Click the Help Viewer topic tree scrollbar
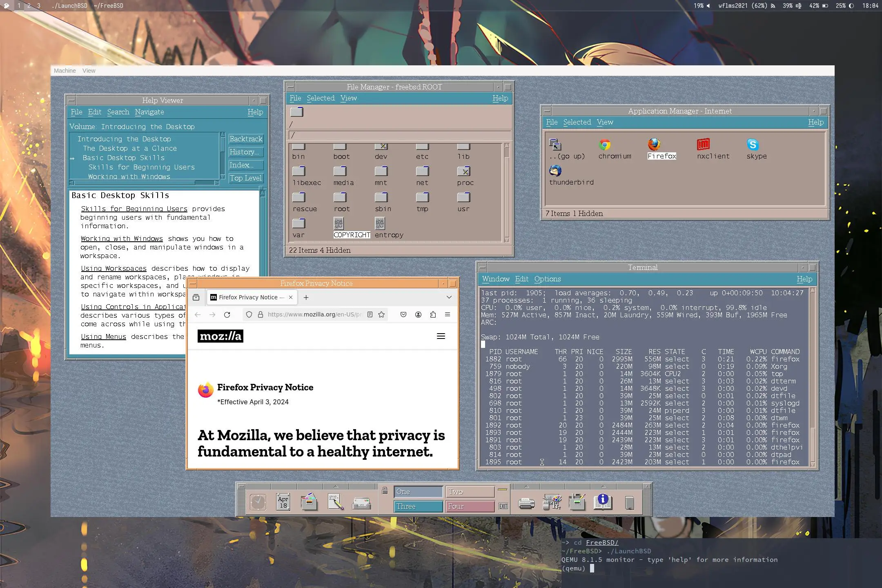The image size is (882, 588). click(223, 156)
